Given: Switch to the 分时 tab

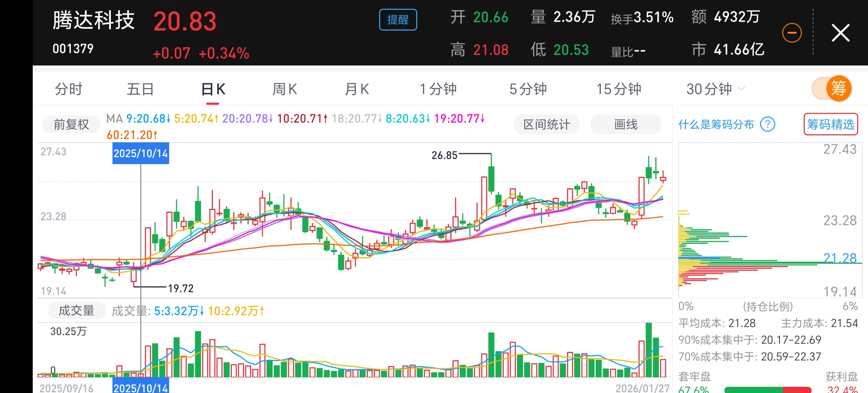Looking at the screenshot, I should tap(68, 89).
